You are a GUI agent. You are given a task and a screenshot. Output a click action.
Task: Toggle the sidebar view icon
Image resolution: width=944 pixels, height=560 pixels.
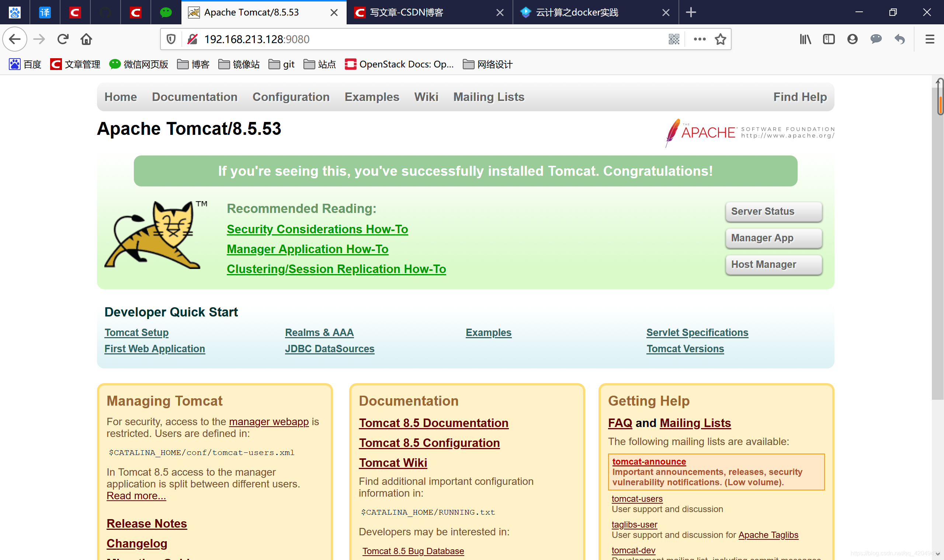[x=829, y=39]
